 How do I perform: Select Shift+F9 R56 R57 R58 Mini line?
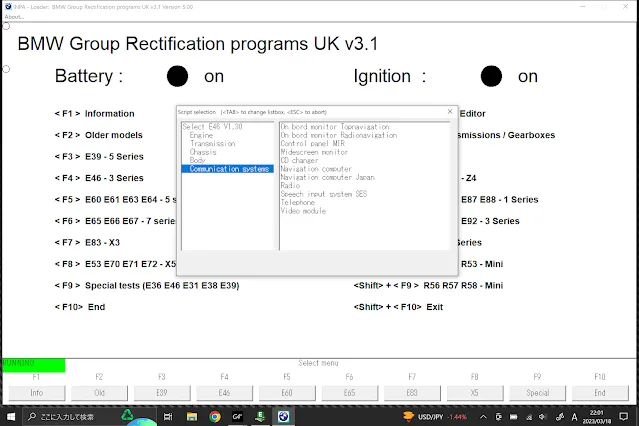click(x=428, y=285)
